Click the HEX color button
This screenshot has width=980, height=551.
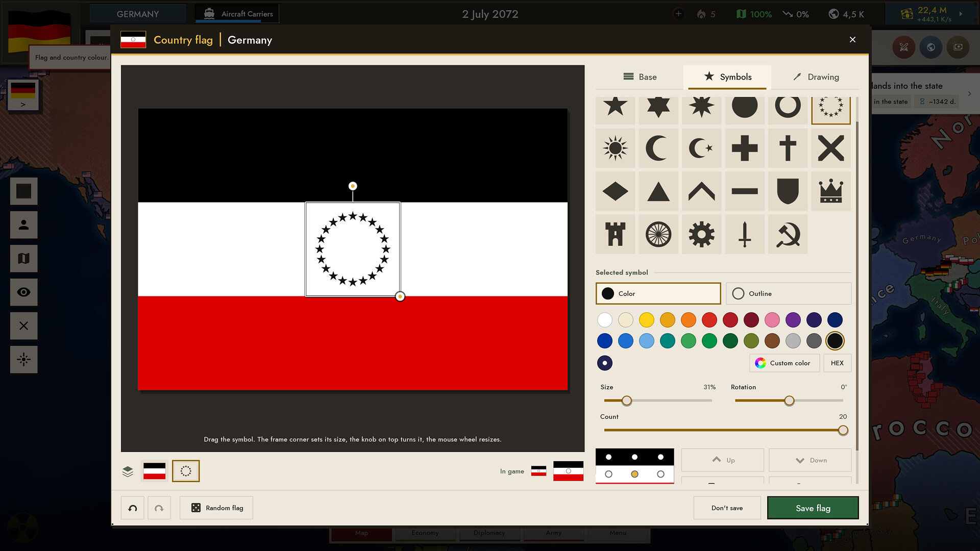coord(837,363)
